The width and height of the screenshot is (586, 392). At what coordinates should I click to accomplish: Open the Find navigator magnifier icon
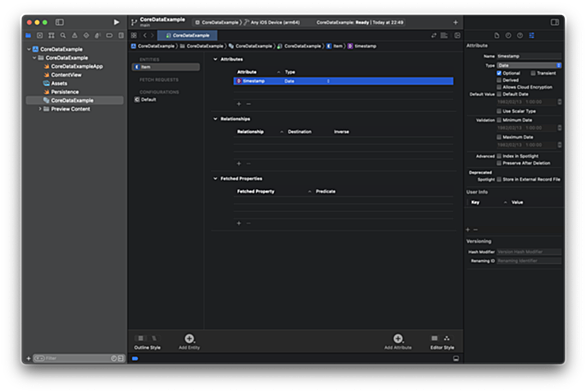63,36
